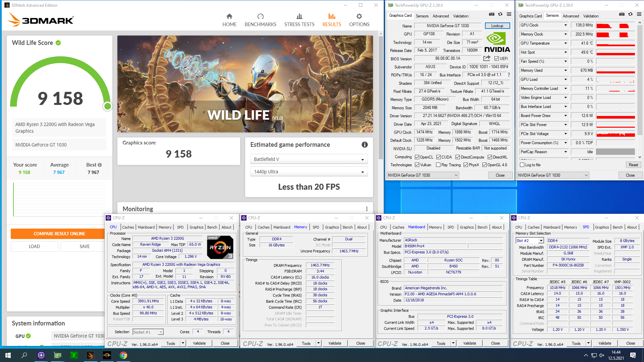The width and height of the screenshot is (644, 362).
Task: Toggle the UEFI checkbox
Action: click(496, 59)
